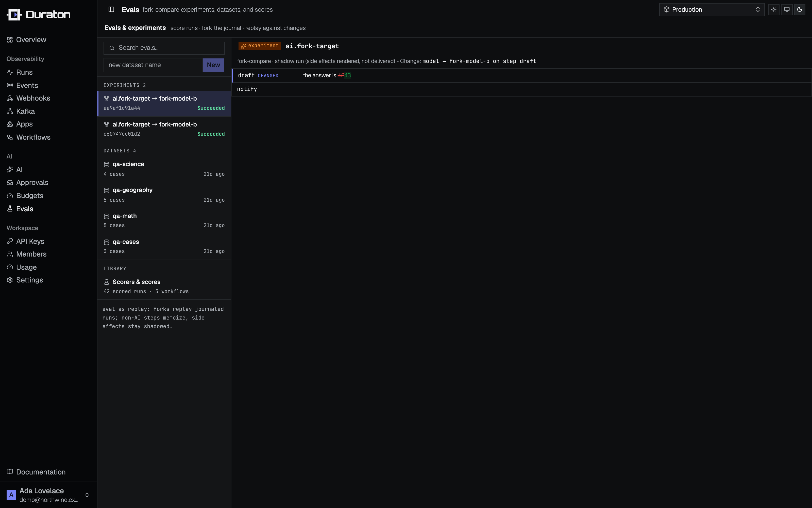The height and width of the screenshot is (508, 812).
Task: Click '42 scored runs · 5 workflows' text
Action: point(146,291)
